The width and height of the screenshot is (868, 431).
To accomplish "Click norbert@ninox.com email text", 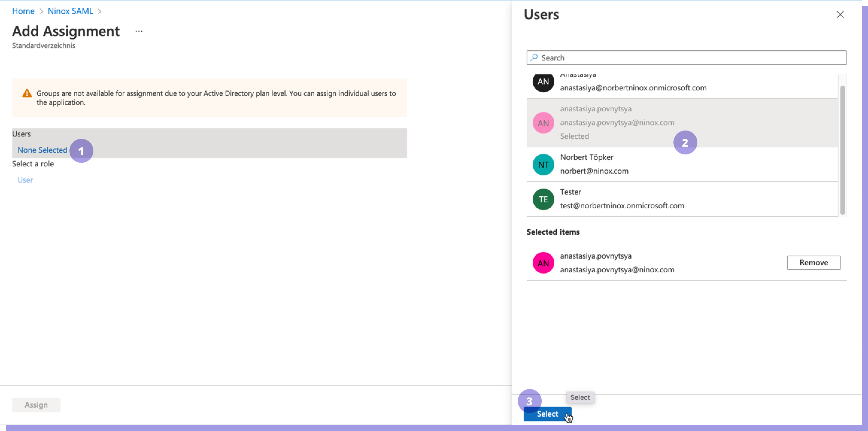I will (594, 171).
